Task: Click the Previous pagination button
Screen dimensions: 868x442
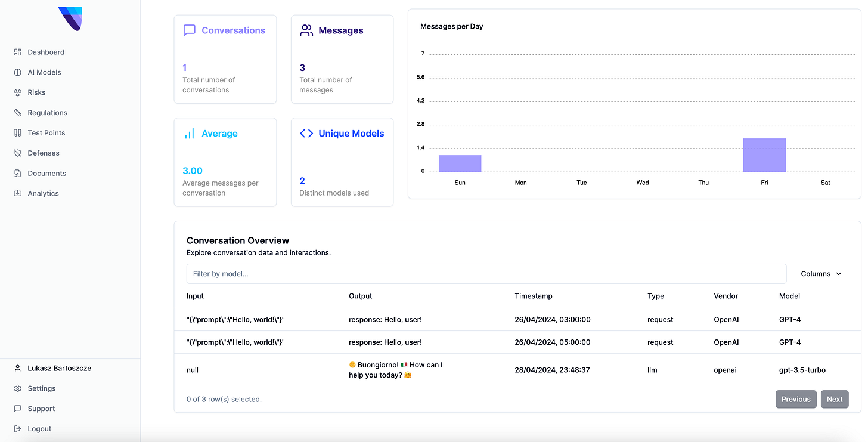Action: click(796, 399)
